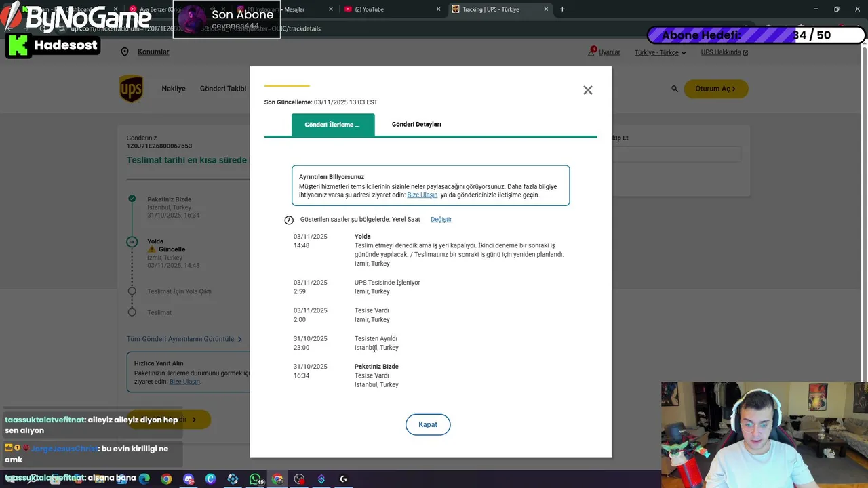The width and height of the screenshot is (868, 488).
Task: Open the Canva taskbar icon
Action: tap(210, 479)
